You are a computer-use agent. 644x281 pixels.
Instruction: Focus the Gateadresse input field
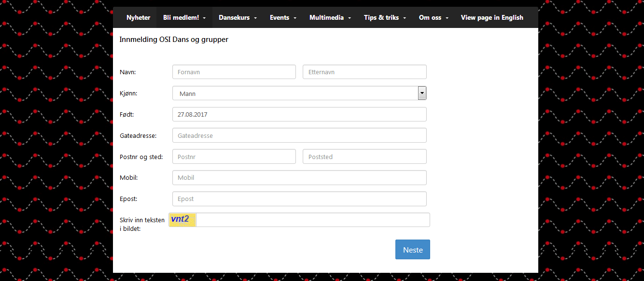click(299, 135)
